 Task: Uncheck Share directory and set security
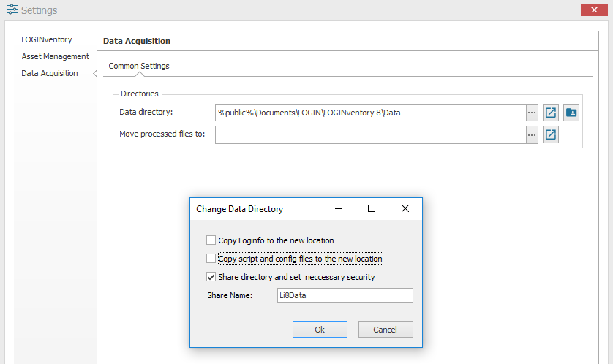click(x=211, y=277)
